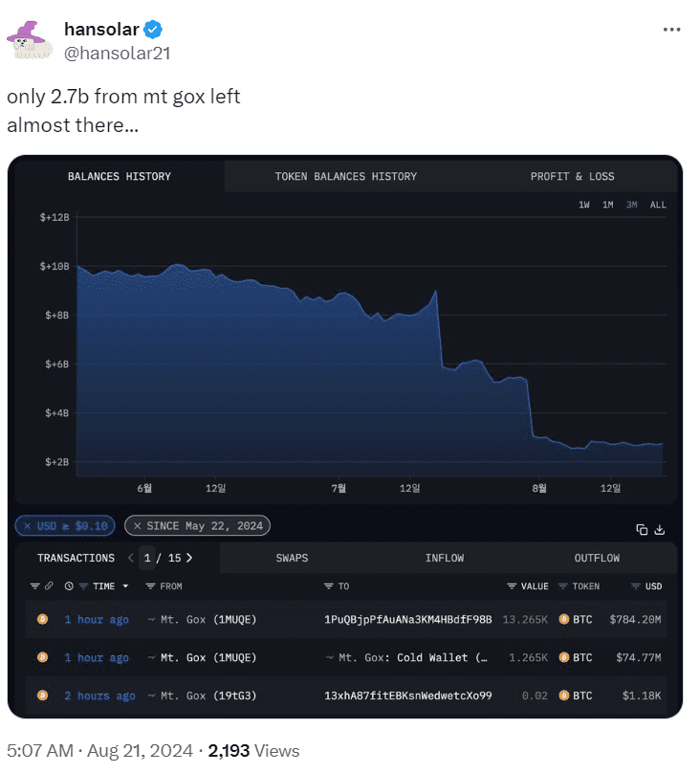Open the filter funnel on the FROM column
This screenshot has height=773, width=700.
pos(149,585)
